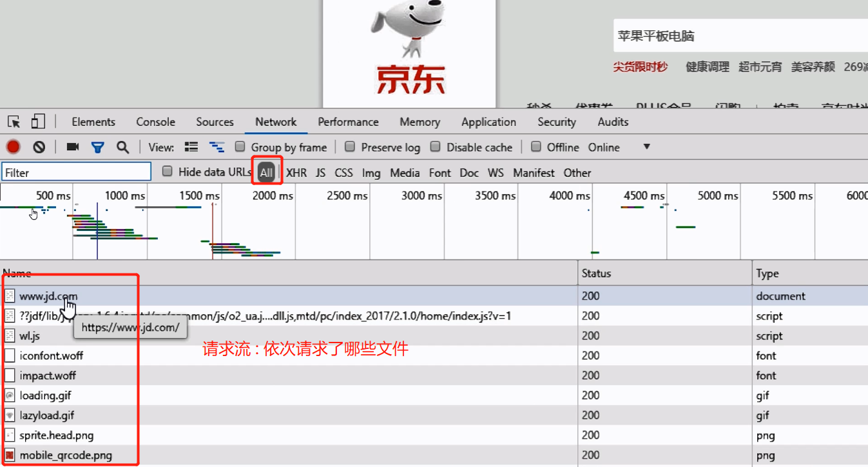Switch to large request rows view icon
Screen dimensions: 868x467
tap(191, 147)
